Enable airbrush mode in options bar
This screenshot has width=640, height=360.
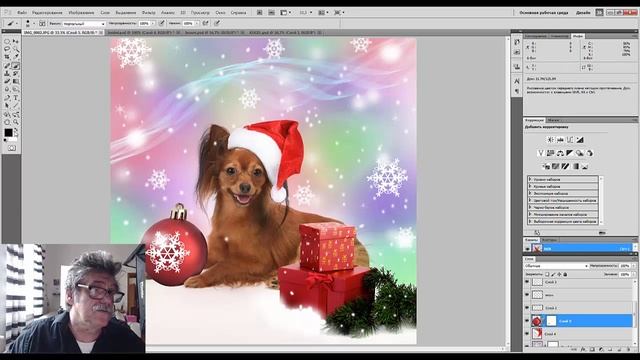[206, 23]
